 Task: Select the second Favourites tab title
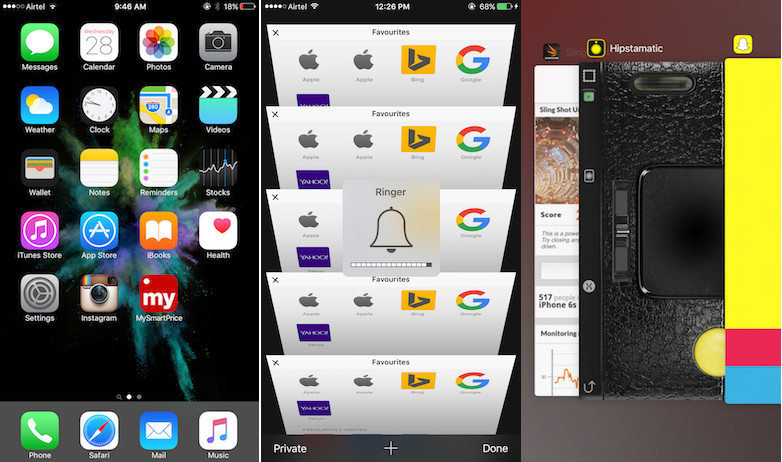tap(391, 114)
